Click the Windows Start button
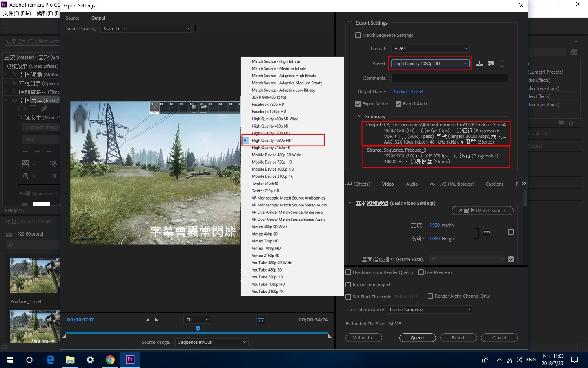 pyautogui.click(x=10, y=359)
